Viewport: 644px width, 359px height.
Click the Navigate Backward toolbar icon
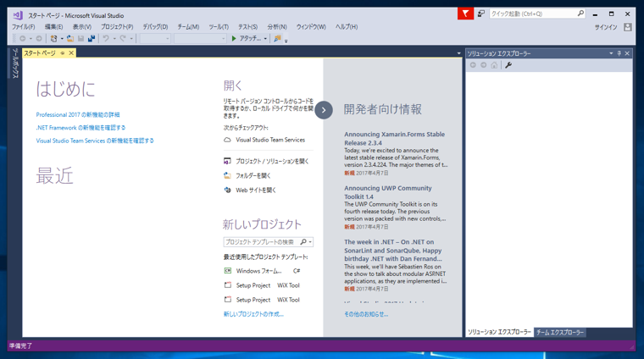pos(23,39)
